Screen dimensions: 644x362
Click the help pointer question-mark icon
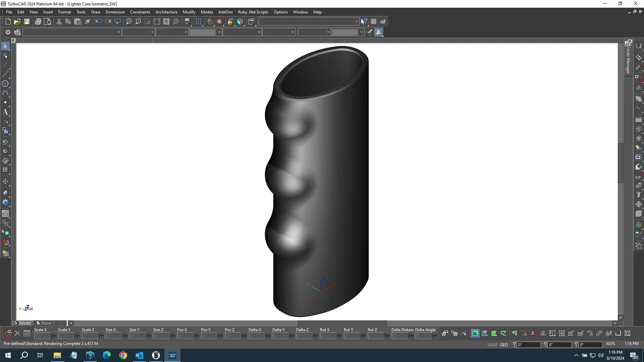tap(364, 22)
